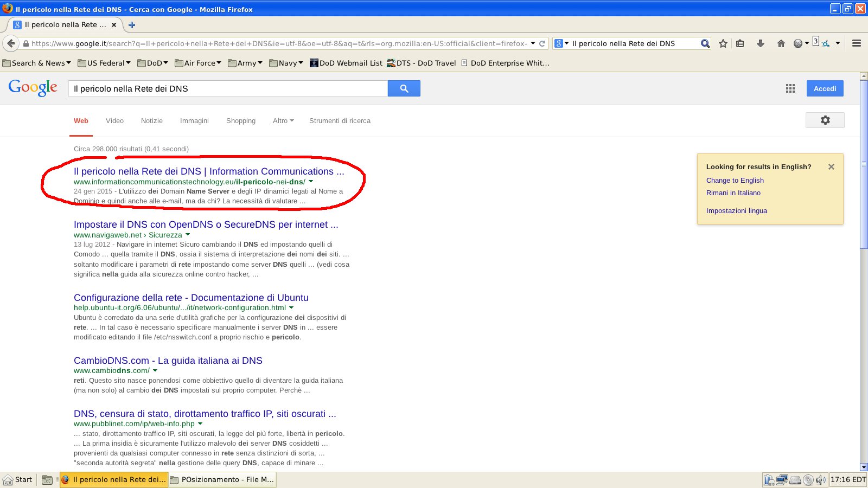
Task: Close the 'Il pericolo nella Rete' tab
Action: tap(114, 24)
